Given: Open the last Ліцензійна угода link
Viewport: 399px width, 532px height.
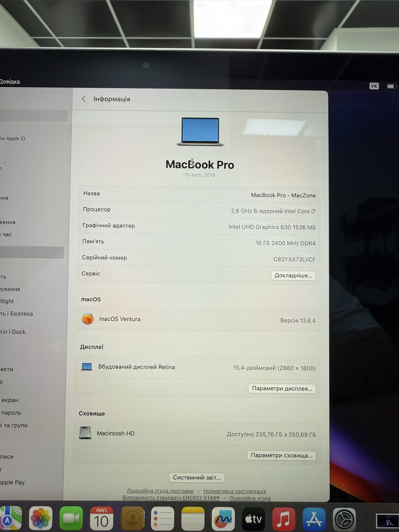Looking at the screenshot, I should coord(250,498).
